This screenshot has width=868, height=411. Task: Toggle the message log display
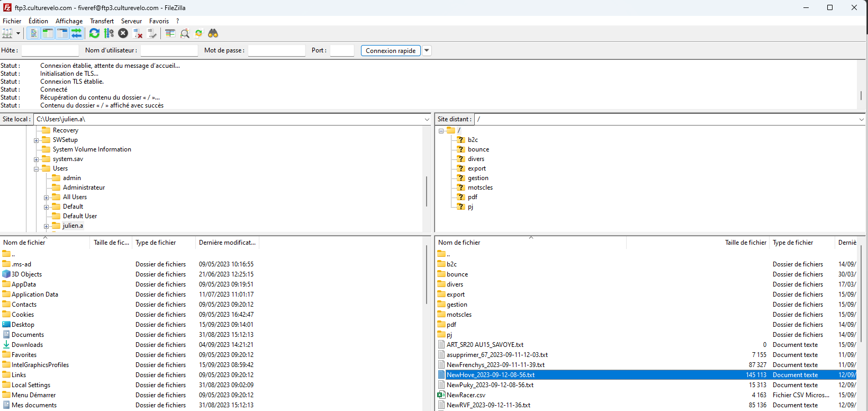coord(34,33)
